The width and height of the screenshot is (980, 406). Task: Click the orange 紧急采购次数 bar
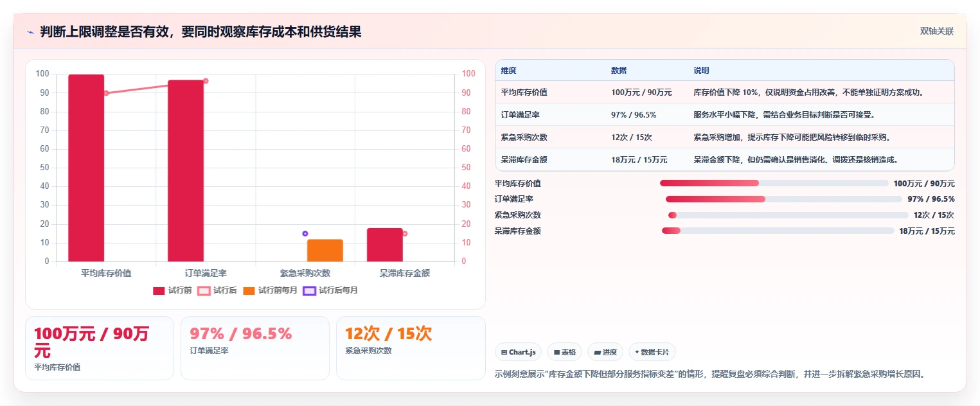coord(325,251)
